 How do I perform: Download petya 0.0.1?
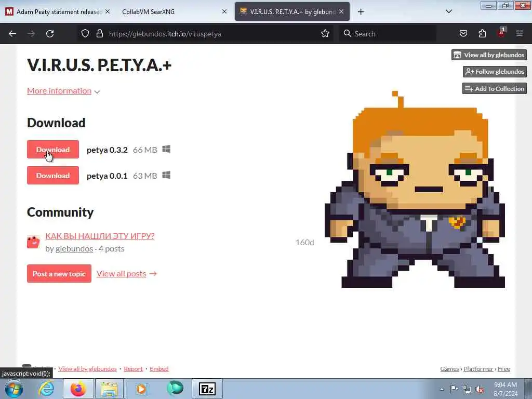point(53,176)
